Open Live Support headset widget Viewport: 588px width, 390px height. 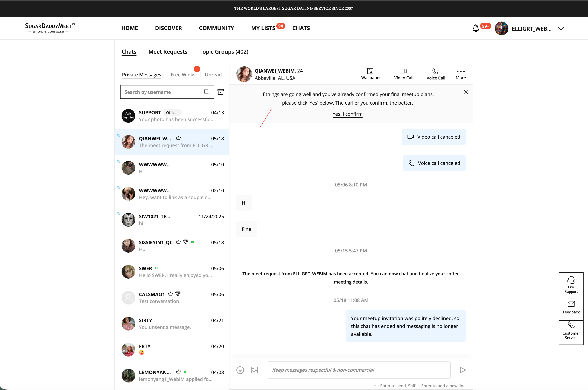coord(571,285)
